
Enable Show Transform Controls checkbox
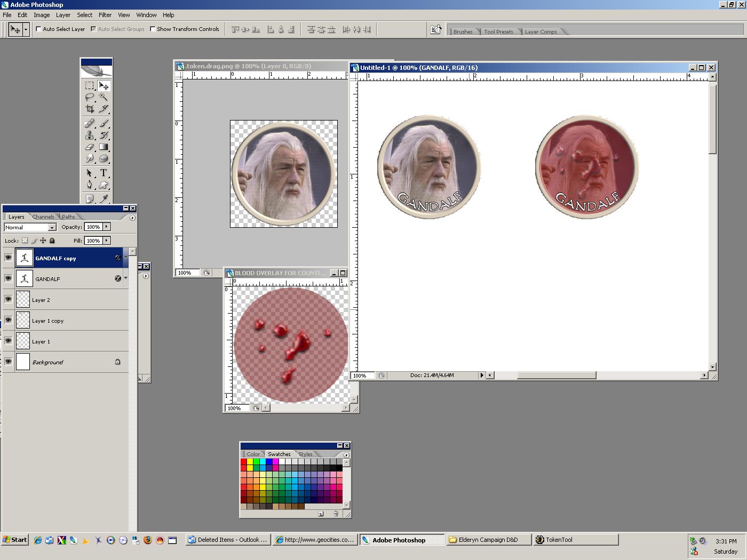(x=153, y=29)
